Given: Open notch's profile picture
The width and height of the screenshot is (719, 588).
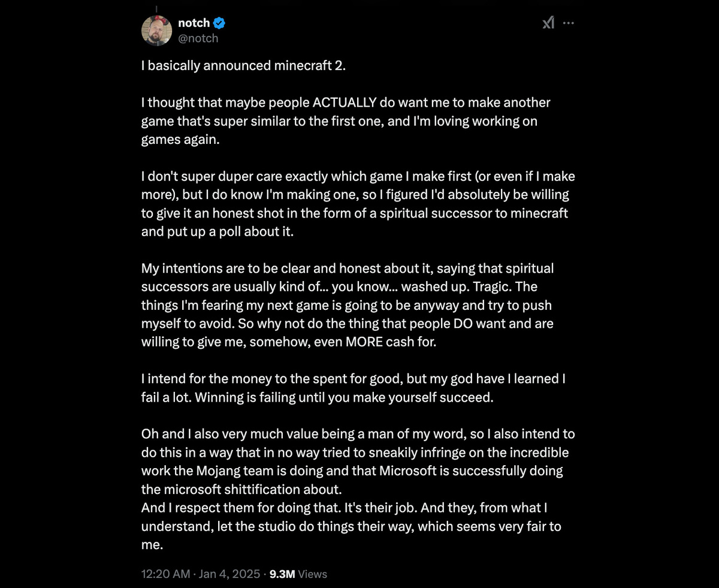Looking at the screenshot, I should click(157, 30).
